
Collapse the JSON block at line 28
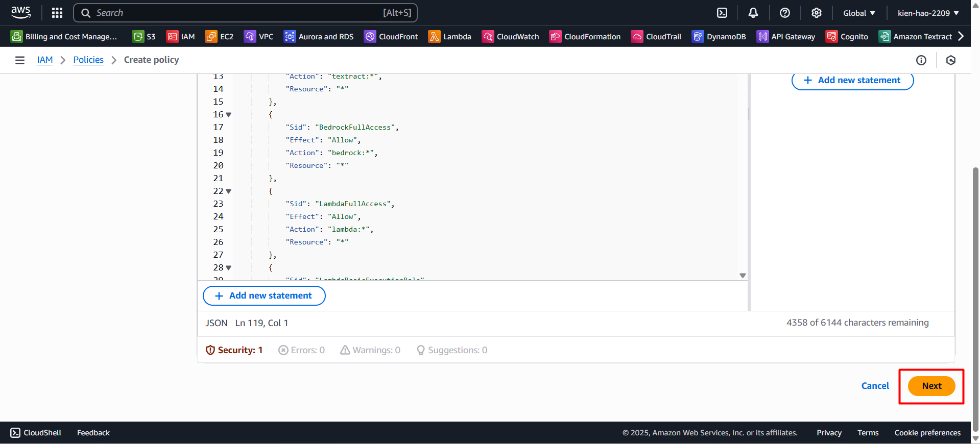tap(229, 268)
